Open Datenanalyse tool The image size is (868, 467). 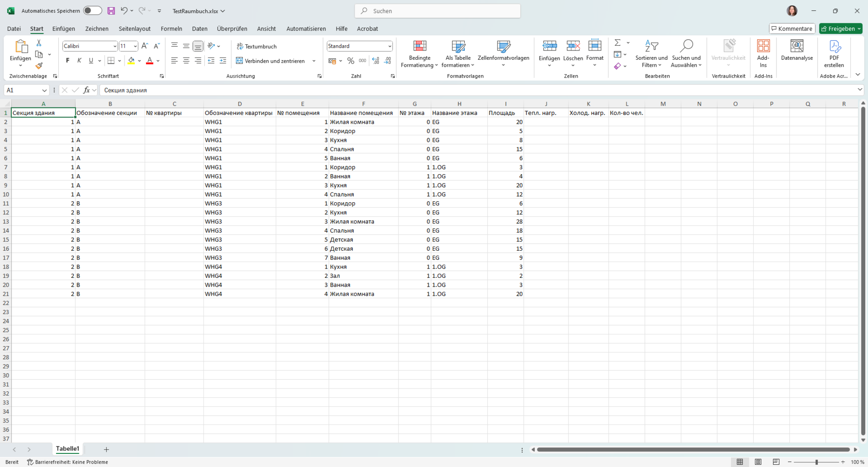point(797,50)
